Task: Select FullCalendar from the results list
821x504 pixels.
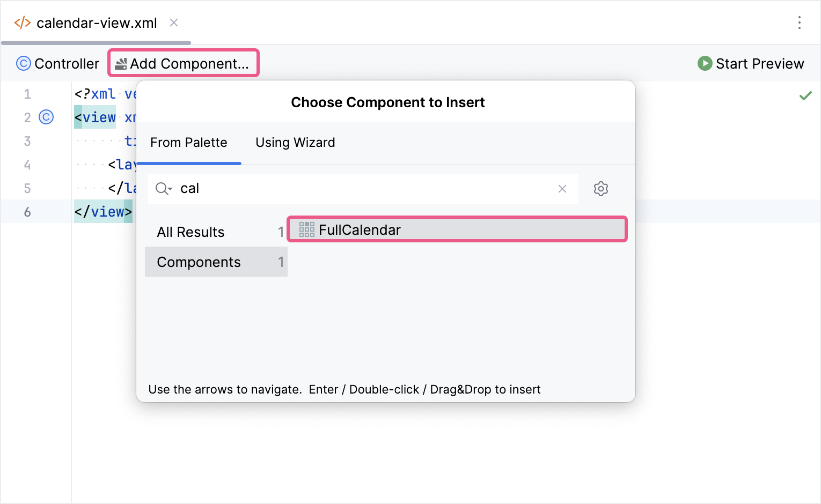Action: click(x=360, y=229)
